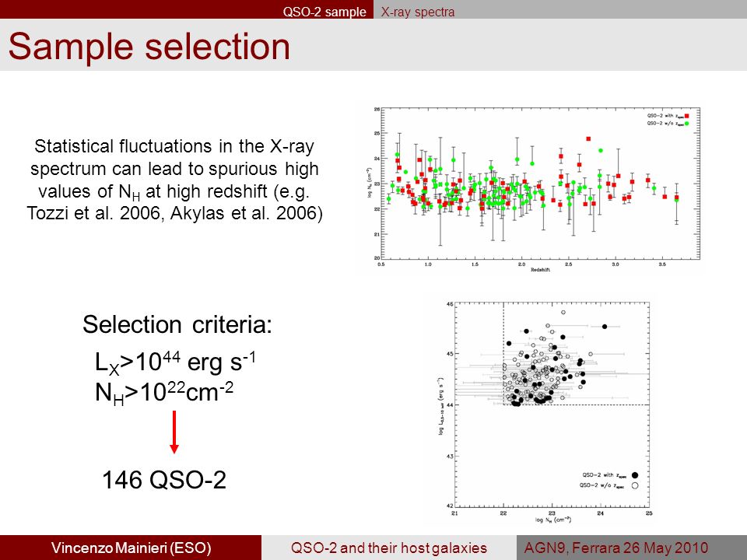
Task: Click the '146 QSO-2' result text
Action: [x=164, y=480]
